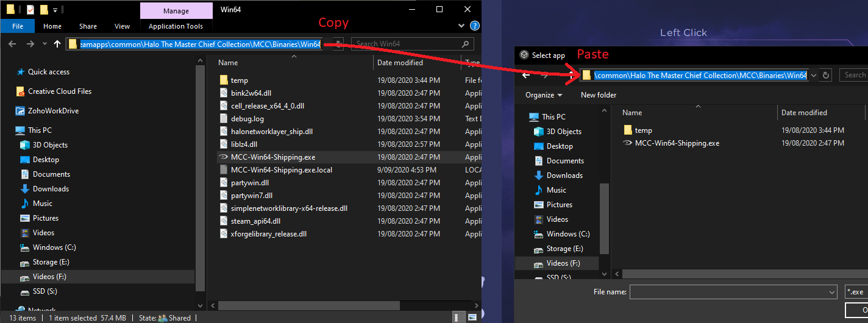Open Quick access in Explorer sidebar
Image resolution: width=868 pixels, height=323 pixels.
pos(49,72)
